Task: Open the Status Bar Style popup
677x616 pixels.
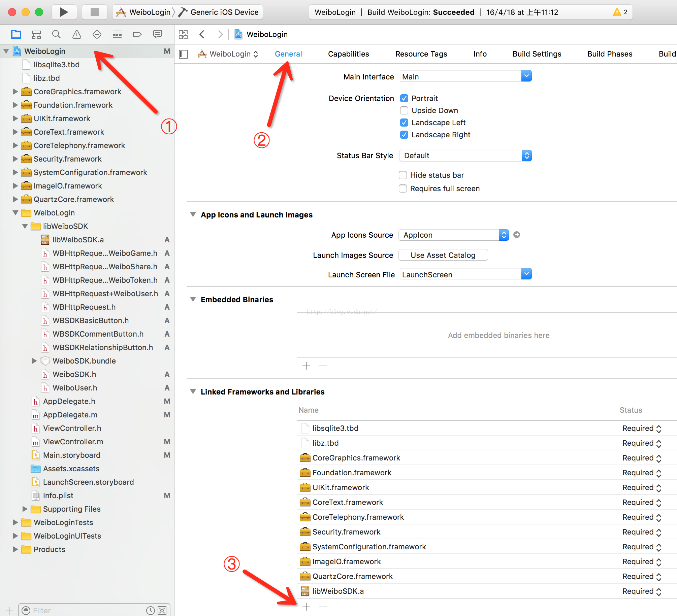Action: pyautogui.click(x=465, y=156)
